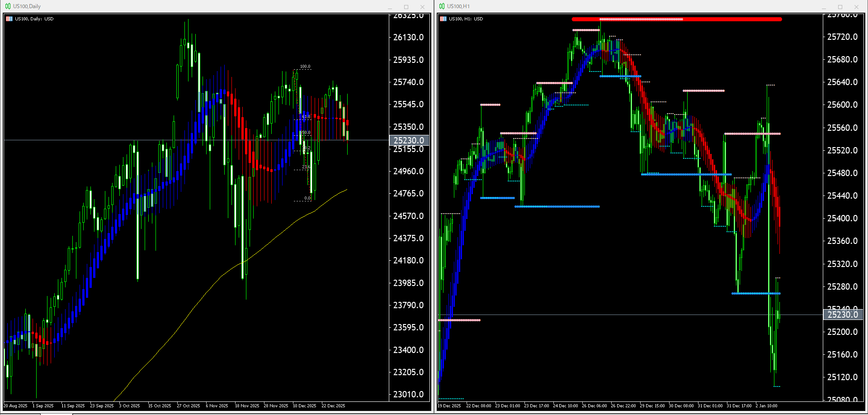Click the 25935.0 price label on Daily scale
The image size is (868, 415).
coord(408,60)
